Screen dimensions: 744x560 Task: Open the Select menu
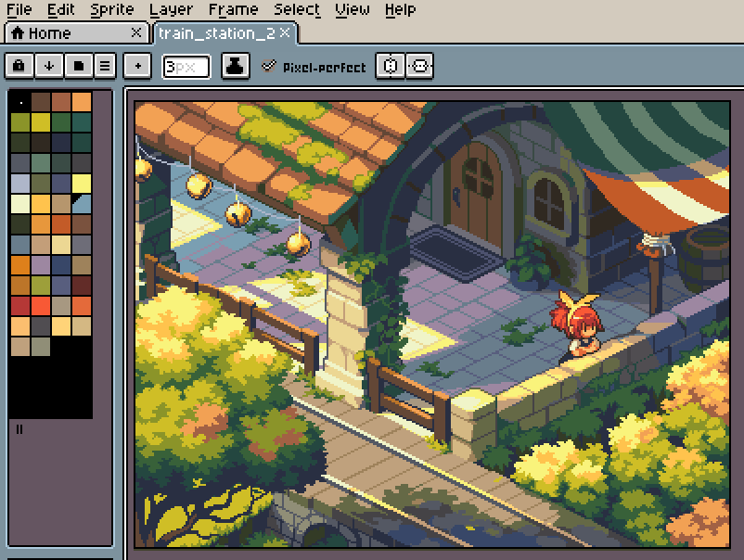pyautogui.click(x=297, y=9)
